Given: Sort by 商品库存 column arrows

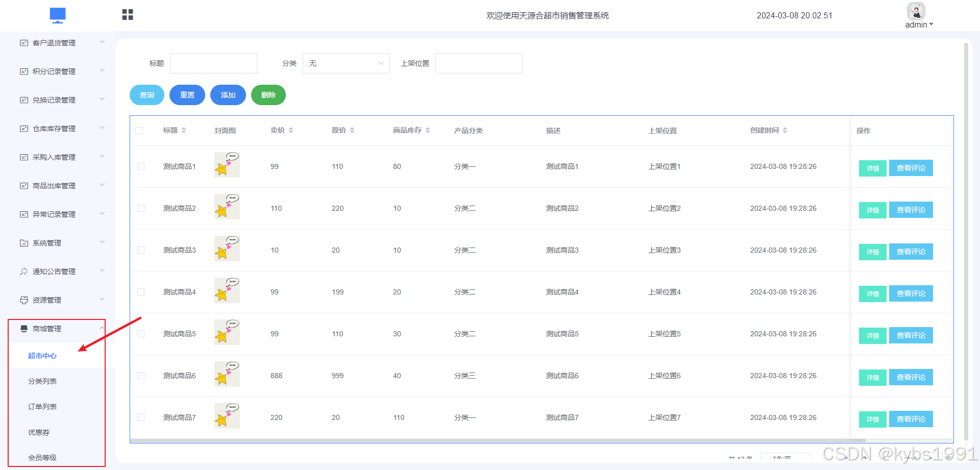Looking at the screenshot, I should pos(428,131).
